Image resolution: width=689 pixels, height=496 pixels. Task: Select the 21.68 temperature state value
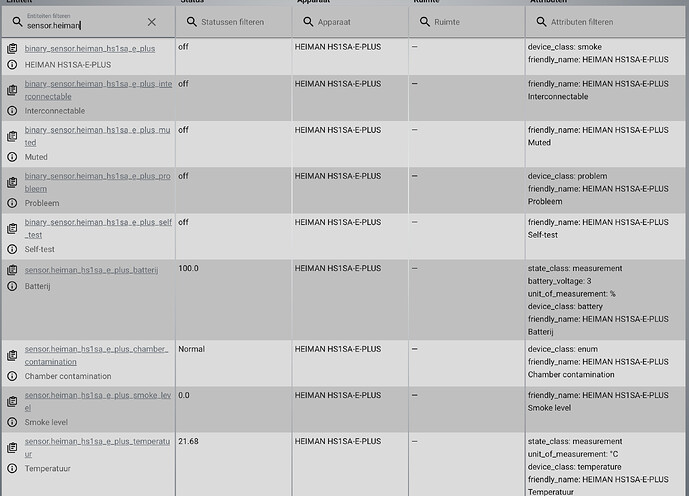click(189, 441)
